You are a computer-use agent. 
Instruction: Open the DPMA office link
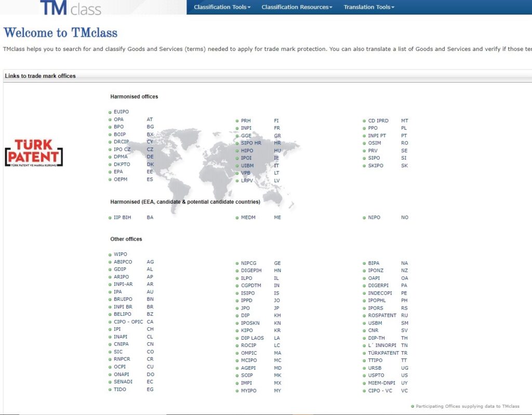pyautogui.click(x=121, y=157)
